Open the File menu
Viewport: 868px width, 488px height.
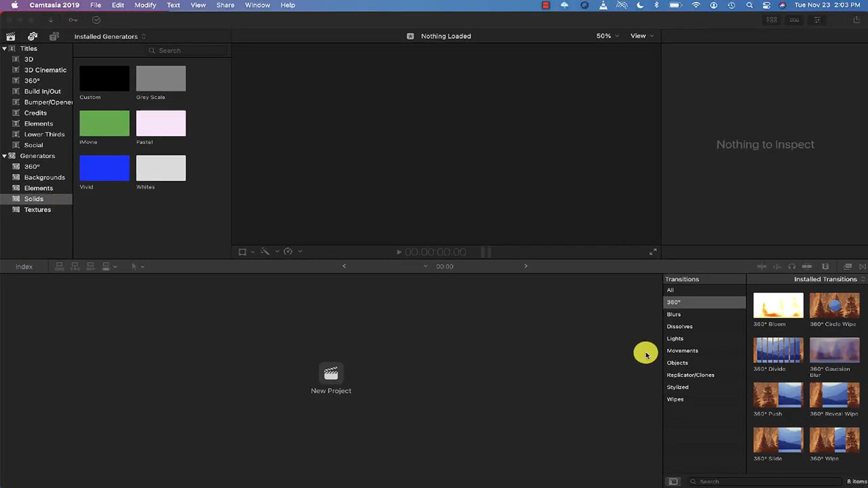(95, 5)
